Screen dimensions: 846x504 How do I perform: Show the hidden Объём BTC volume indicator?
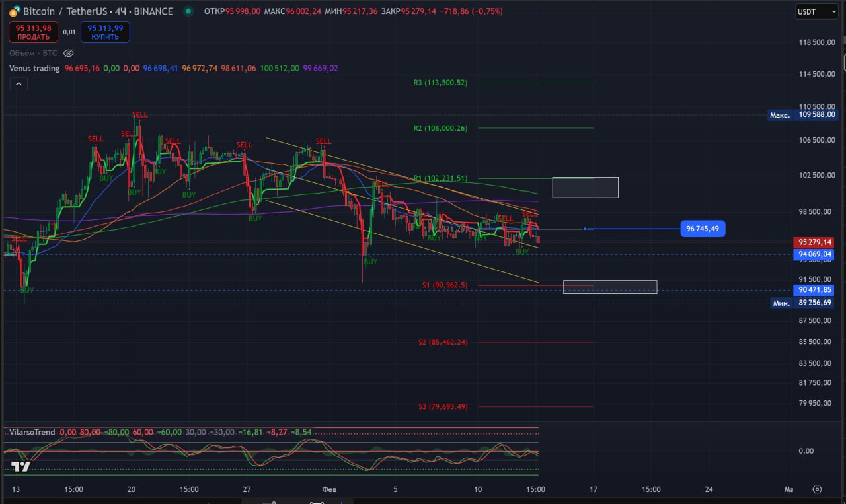point(69,53)
